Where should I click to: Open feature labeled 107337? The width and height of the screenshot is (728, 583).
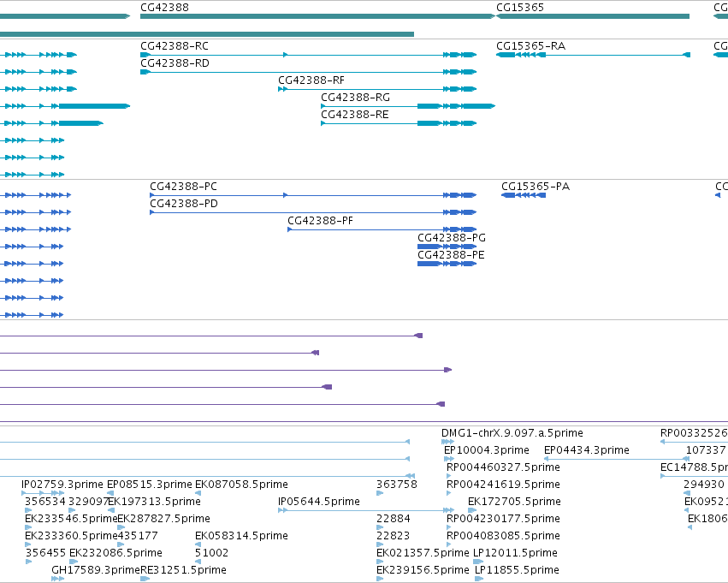(706, 450)
